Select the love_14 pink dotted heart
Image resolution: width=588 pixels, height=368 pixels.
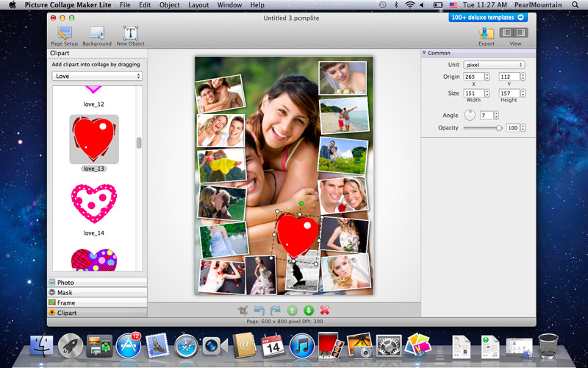94,204
